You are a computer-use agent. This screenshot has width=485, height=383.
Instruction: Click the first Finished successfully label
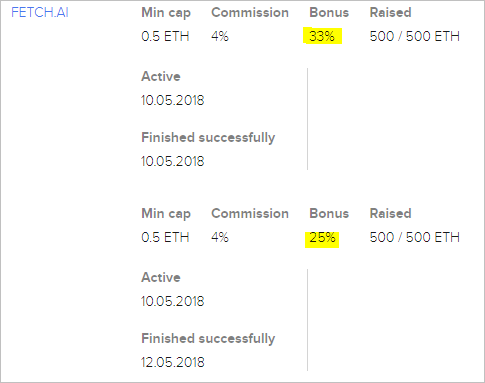click(x=208, y=138)
